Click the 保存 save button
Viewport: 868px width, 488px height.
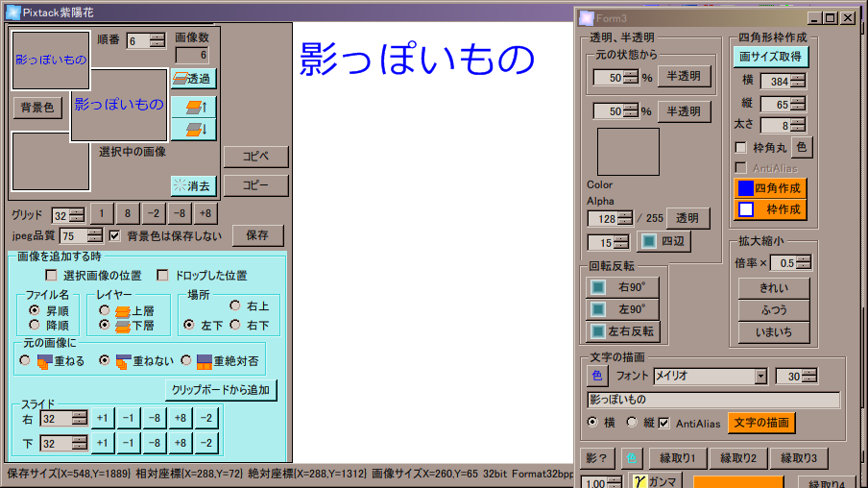pos(257,235)
